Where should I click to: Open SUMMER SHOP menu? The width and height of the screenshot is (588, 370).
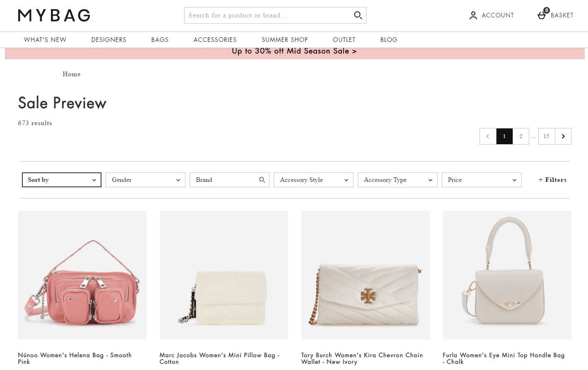click(284, 40)
